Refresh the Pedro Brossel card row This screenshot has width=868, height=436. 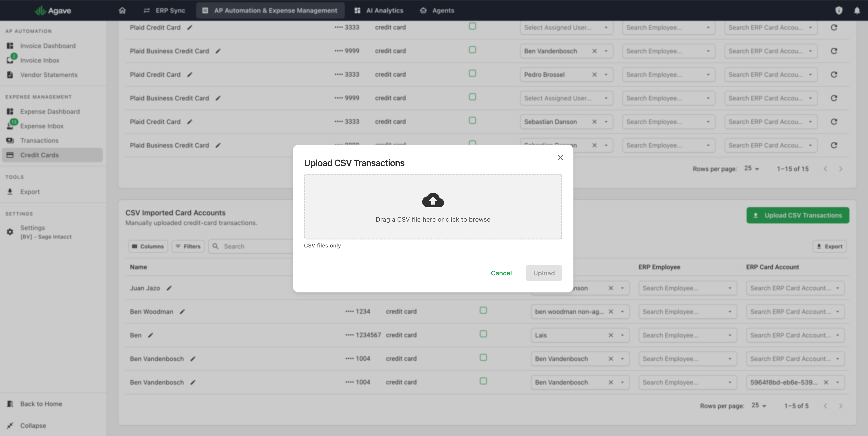tap(834, 75)
